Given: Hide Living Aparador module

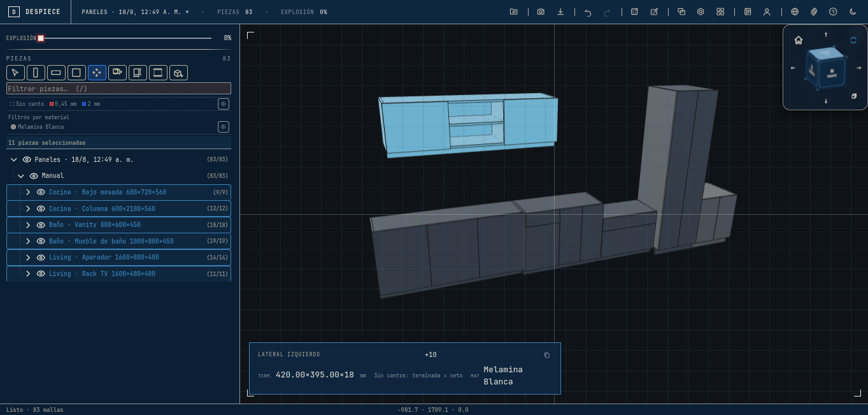Looking at the screenshot, I should pos(41,258).
